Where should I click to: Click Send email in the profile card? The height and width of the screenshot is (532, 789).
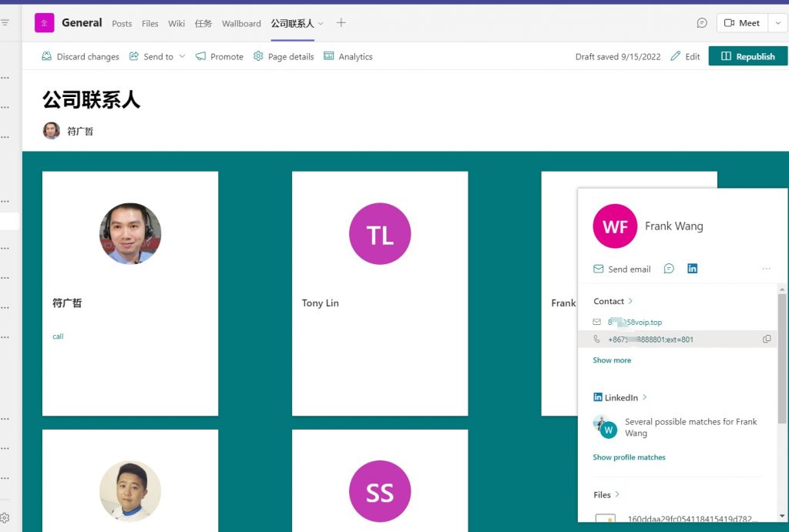pos(622,269)
